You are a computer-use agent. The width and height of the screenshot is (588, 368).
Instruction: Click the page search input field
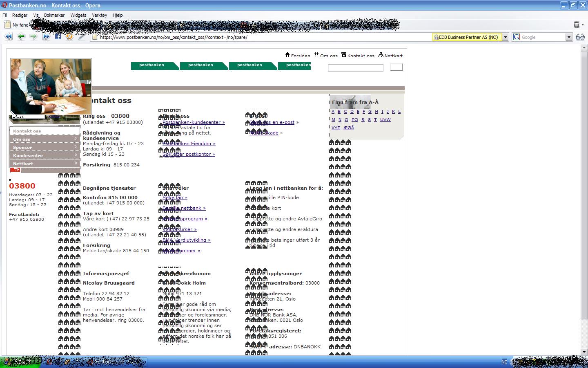point(355,68)
